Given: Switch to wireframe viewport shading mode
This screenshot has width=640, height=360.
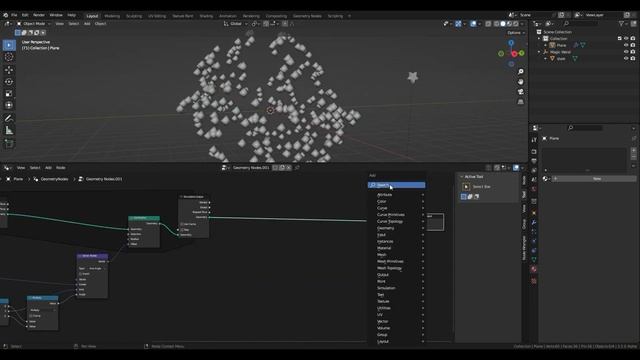Looking at the screenshot, I should (x=496, y=24).
